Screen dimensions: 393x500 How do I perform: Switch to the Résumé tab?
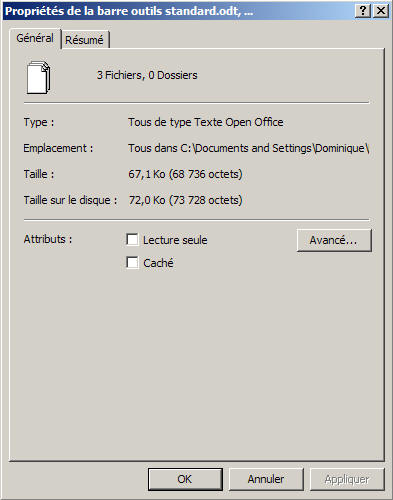tap(84, 40)
